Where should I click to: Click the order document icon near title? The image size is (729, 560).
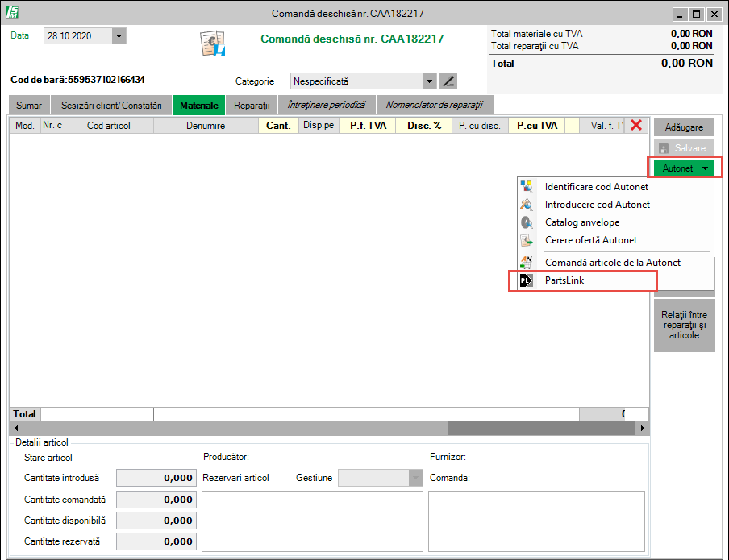213,44
